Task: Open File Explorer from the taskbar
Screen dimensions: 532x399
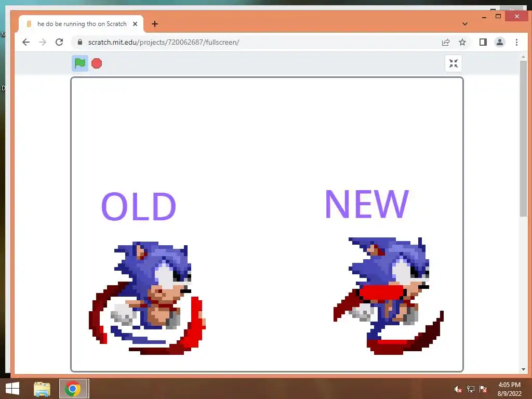Action: (42, 389)
